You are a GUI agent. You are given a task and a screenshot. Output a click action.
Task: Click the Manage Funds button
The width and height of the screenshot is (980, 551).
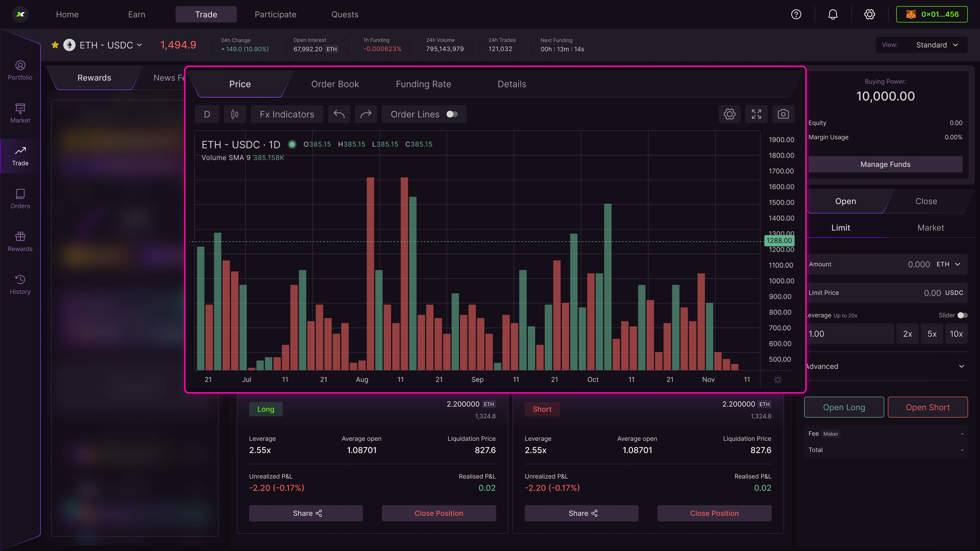(x=885, y=164)
